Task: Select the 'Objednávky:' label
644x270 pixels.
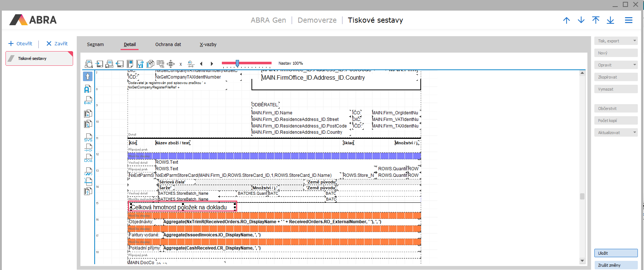Action: click(141, 222)
